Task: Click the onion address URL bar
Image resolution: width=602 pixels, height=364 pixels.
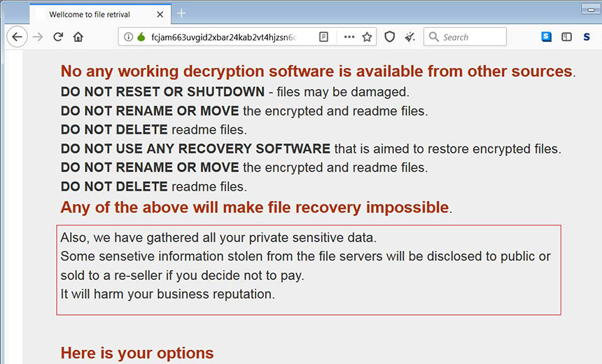Action: point(224,37)
